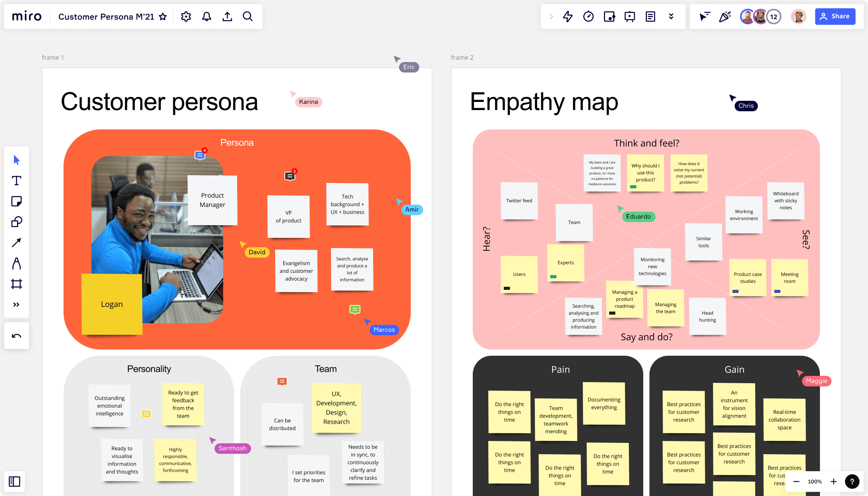
Task: Open board settings gear icon
Action: (186, 16)
